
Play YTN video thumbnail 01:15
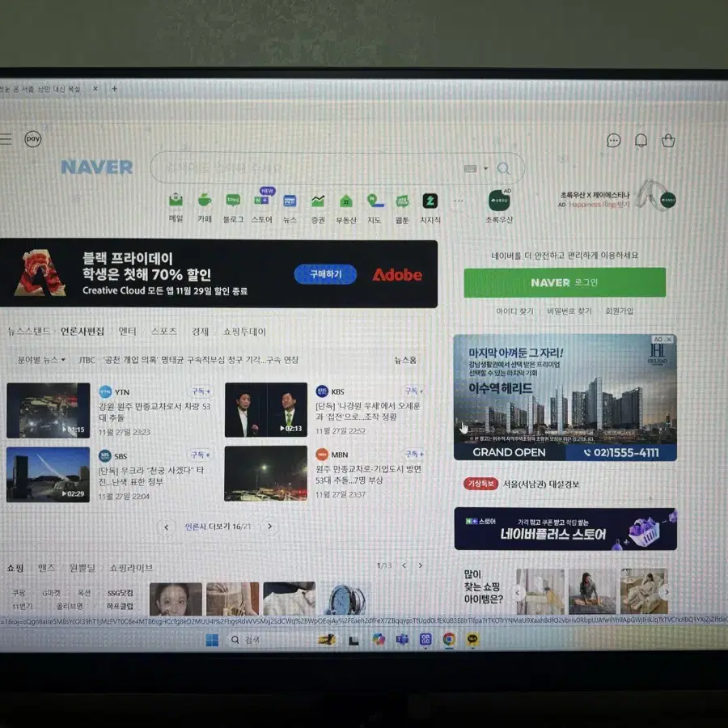(x=49, y=410)
